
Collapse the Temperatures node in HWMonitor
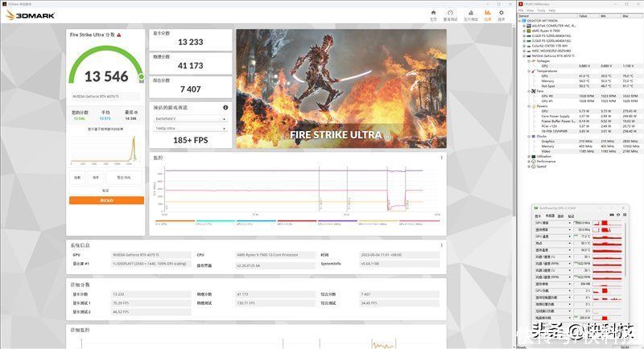coord(529,71)
